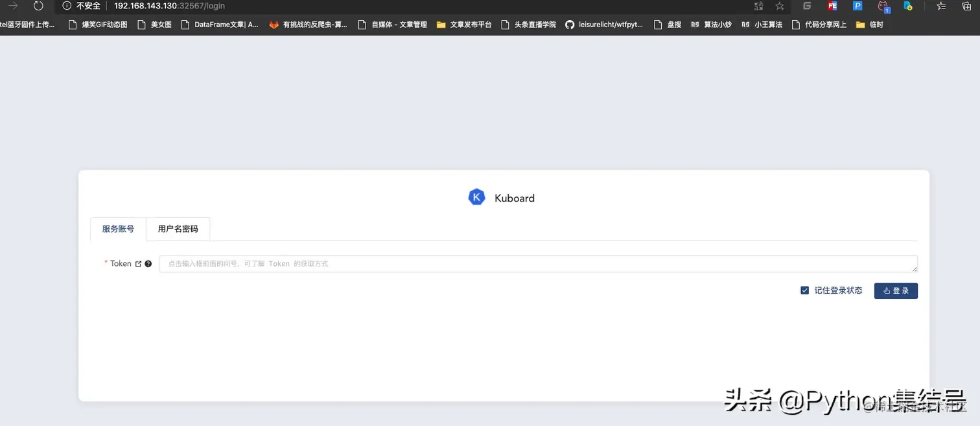Open Token help via question mark icon

[x=148, y=263]
